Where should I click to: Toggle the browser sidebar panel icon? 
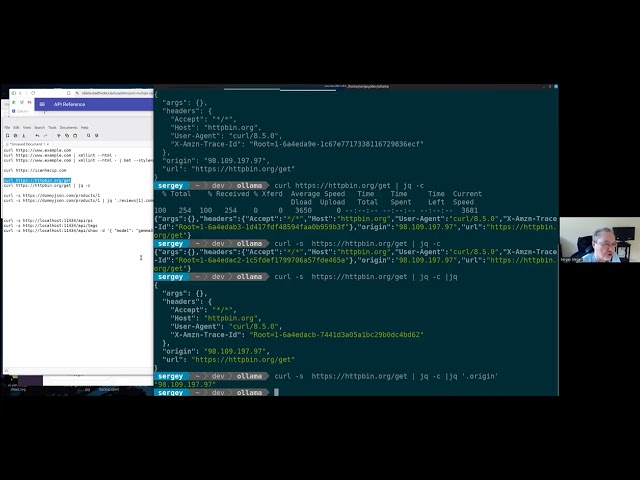click(x=13, y=93)
